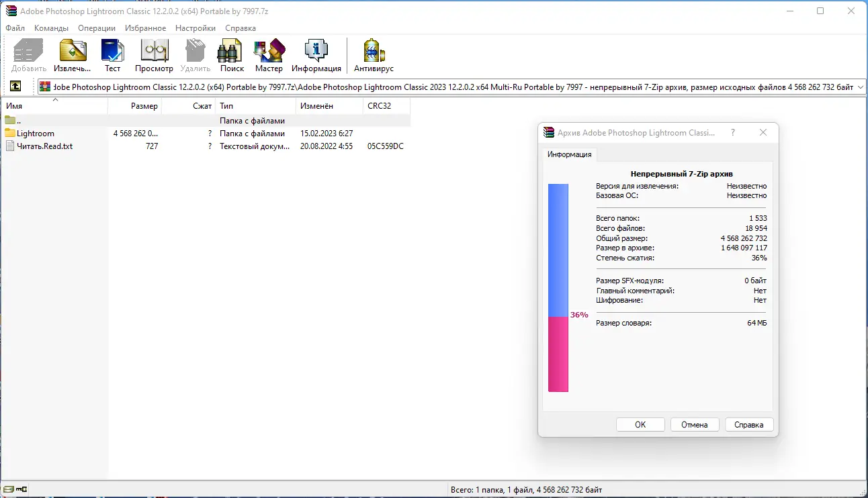Click the date 20.08.2022 4:55
Screen dimensions: 868x498
click(x=327, y=146)
